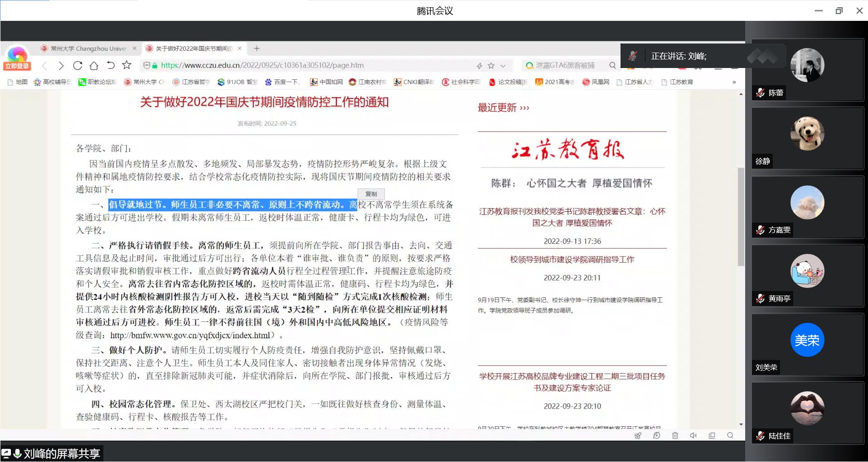The image size is (868, 462).
Task: Click the 江苏教育报 masthead image
Action: point(567,150)
